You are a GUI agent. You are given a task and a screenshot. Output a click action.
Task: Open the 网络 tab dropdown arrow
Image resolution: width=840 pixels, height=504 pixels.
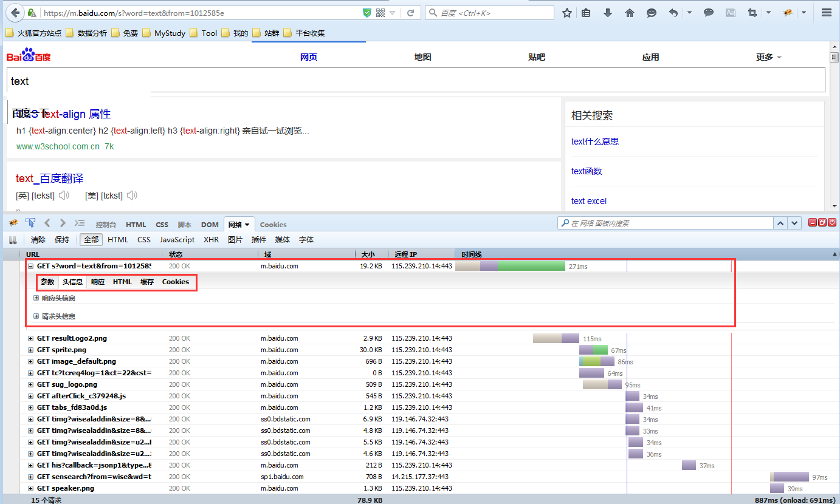point(247,225)
